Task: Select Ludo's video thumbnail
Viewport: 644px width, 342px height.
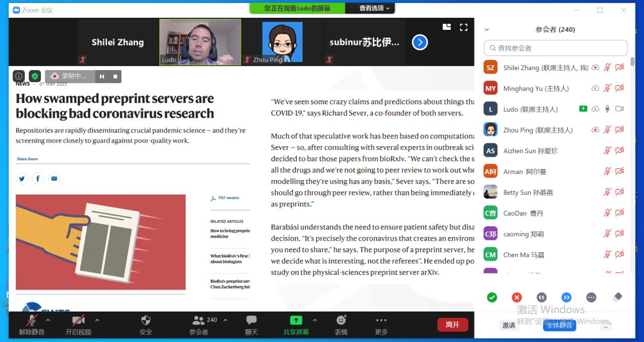Action: [x=200, y=42]
